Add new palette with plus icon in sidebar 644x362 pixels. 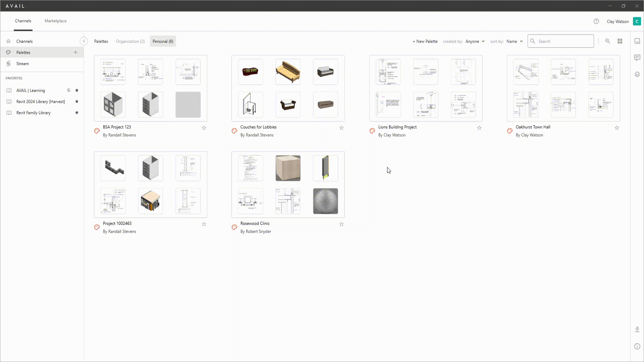(75, 52)
